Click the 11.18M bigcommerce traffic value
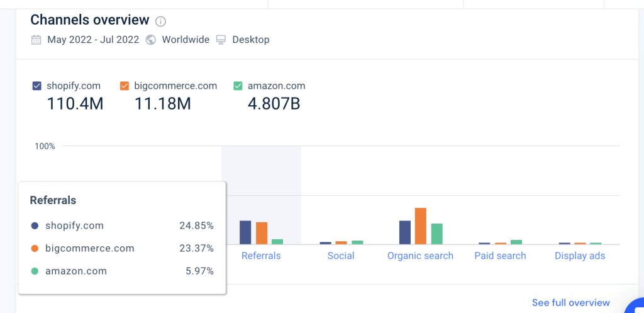The height and width of the screenshot is (313, 644). click(163, 104)
